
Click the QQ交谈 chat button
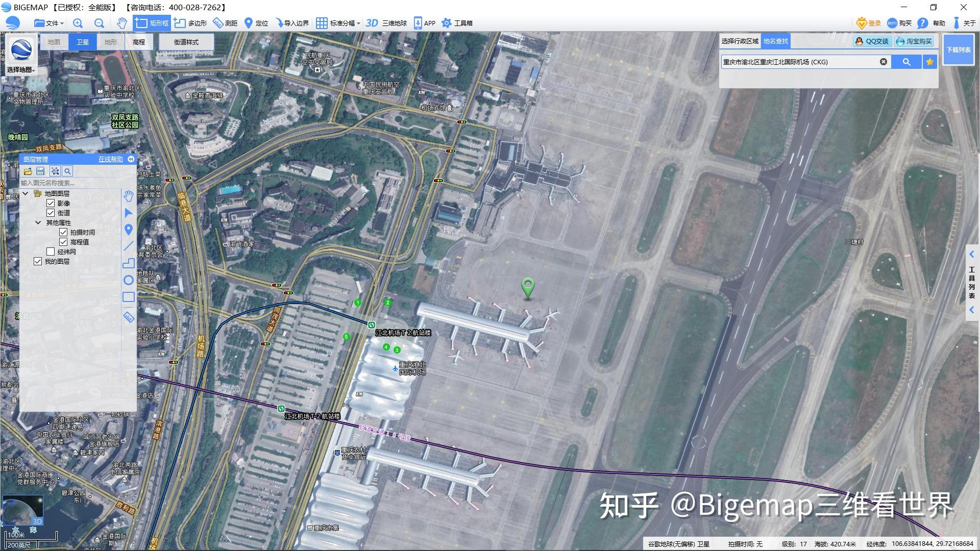click(872, 41)
